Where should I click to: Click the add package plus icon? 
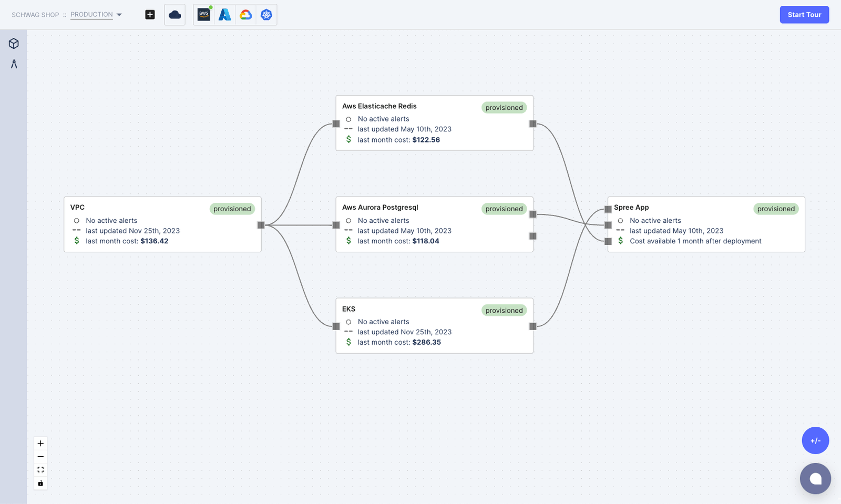pos(150,15)
